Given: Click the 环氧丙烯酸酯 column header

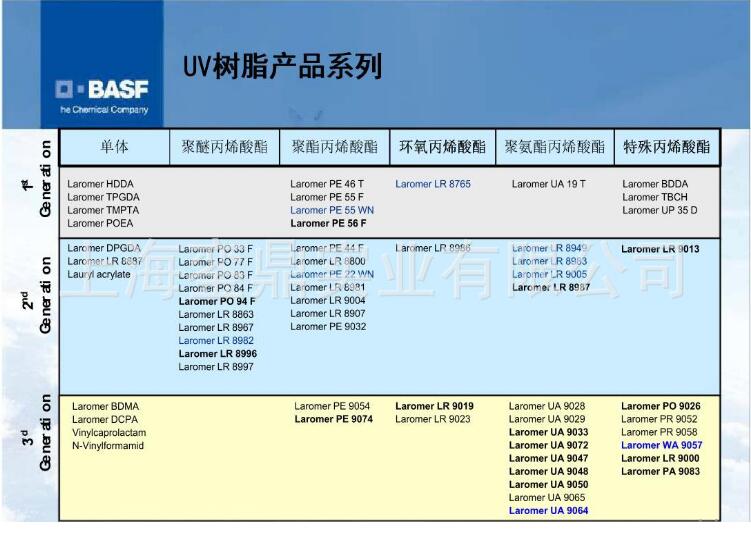Looking at the screenshot, I should 443,147.
